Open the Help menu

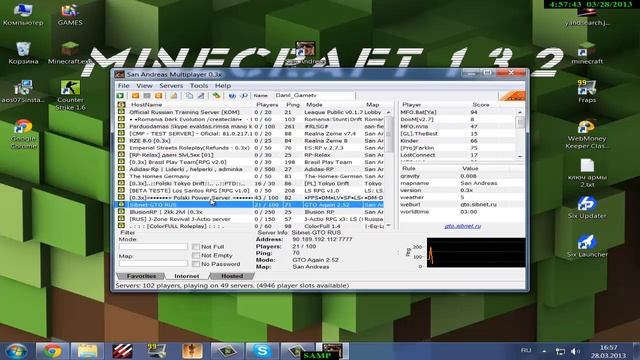(223, 86)
